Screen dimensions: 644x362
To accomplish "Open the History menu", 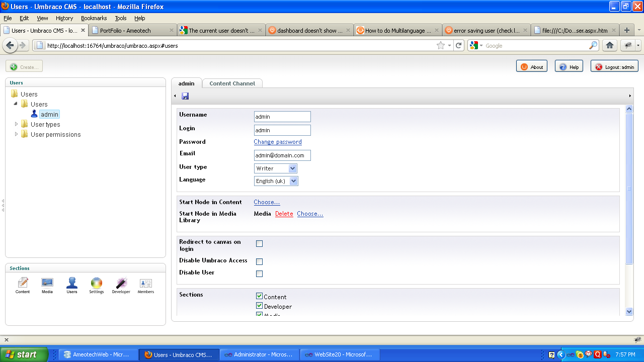I will tap(64, 18).
